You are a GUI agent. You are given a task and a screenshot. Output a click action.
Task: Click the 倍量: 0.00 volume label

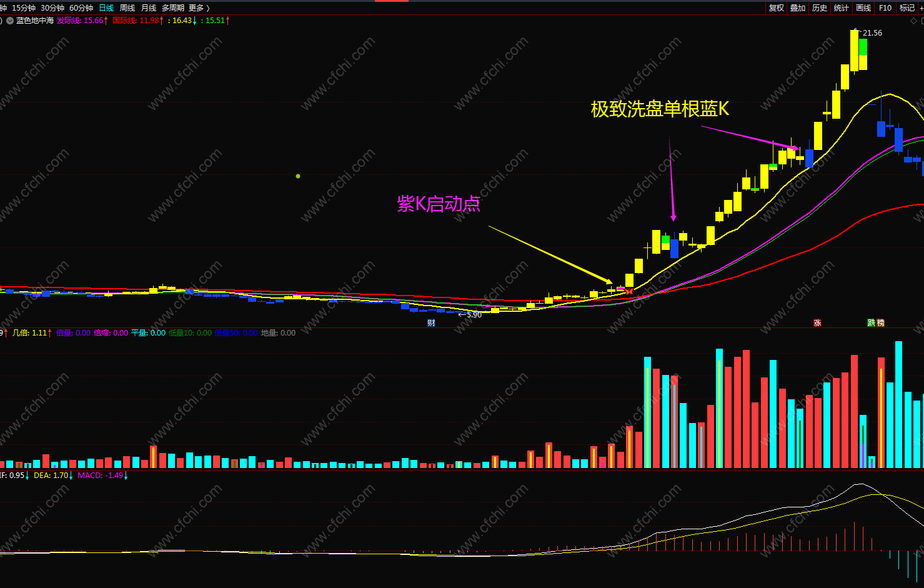[x=74, y=333]
